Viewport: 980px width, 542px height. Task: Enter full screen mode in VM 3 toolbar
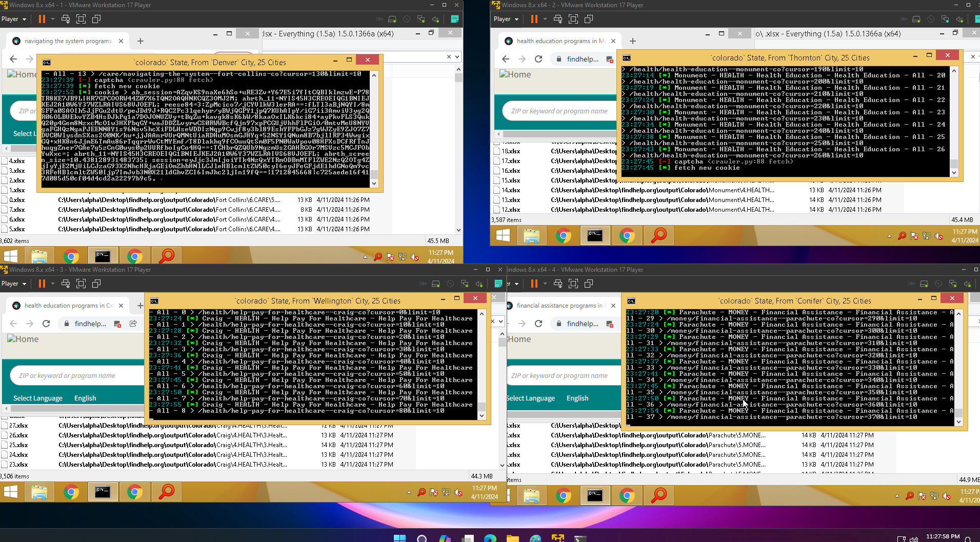[x=81, y=284]
